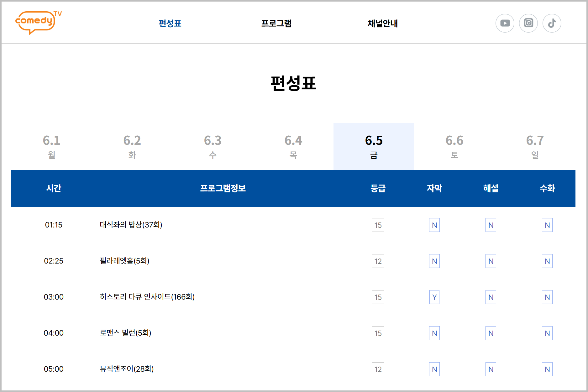
Task: Click the 15 rating badge for 로맨스 빌런
Action: [378, 333]
